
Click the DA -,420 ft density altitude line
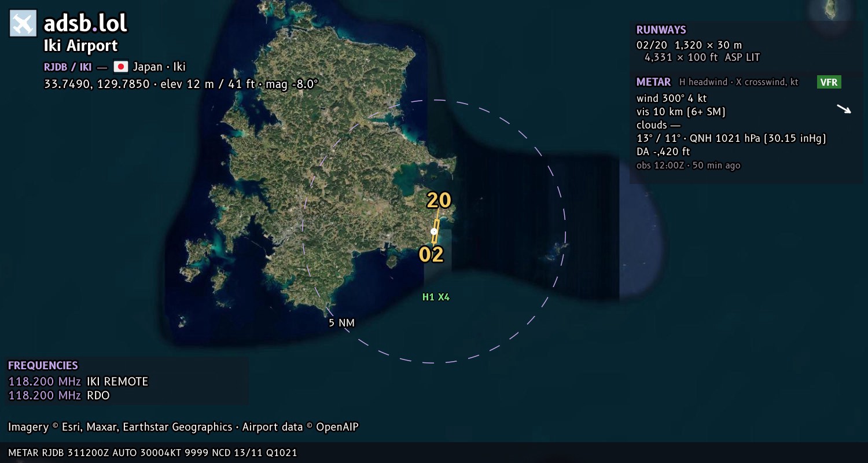[663, 152]
